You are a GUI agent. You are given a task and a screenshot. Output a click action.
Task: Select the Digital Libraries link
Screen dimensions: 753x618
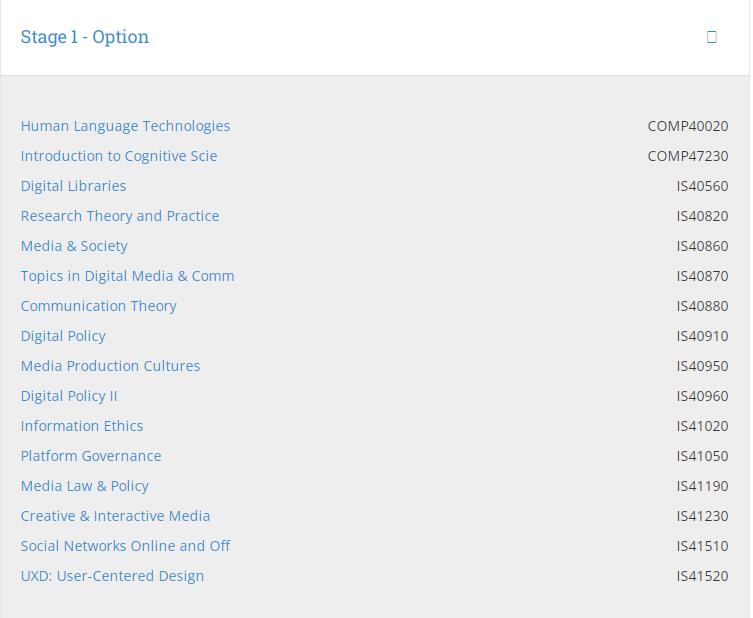click(73, 186)
